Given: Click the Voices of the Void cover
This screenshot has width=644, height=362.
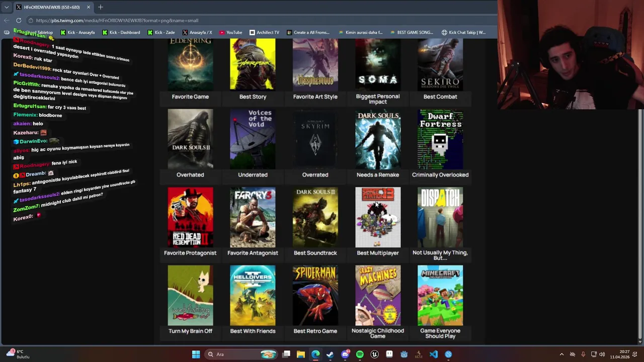Looking at the screenshot, I should point(253,139).
